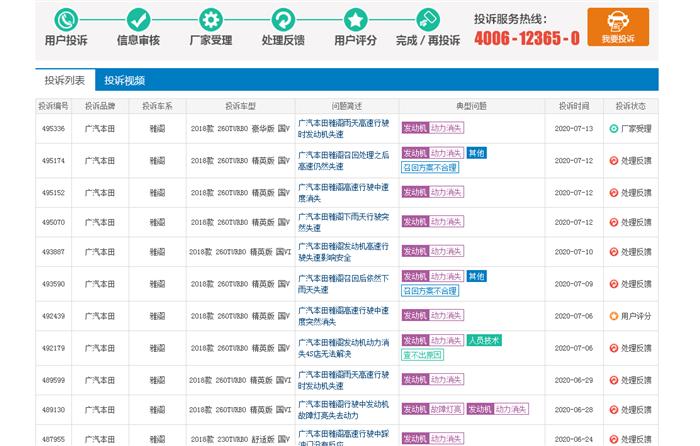
Task: Click the 信息审核 checkmark step icon
Action: 138,20
